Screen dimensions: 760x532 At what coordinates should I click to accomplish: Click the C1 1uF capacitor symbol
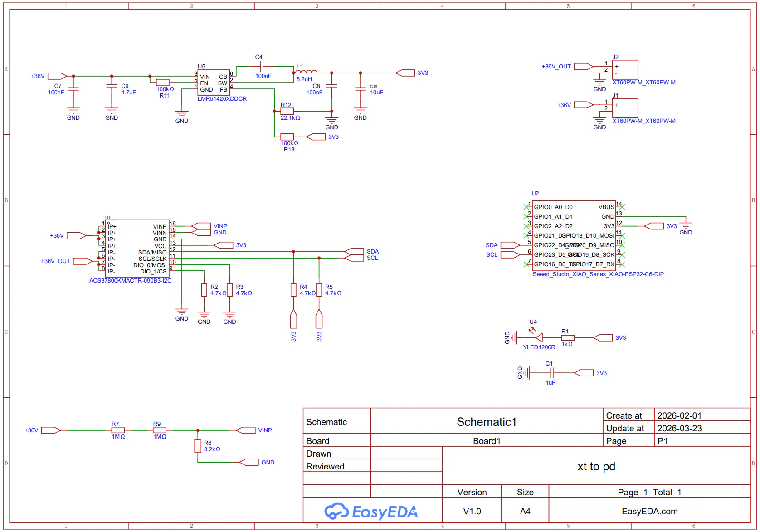[x=551, y=373]
